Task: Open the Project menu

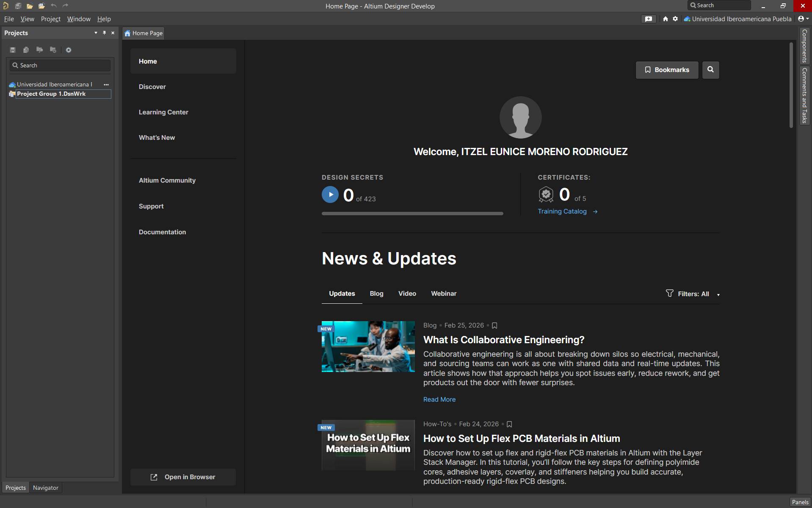Action: click(x=51, y=19)
